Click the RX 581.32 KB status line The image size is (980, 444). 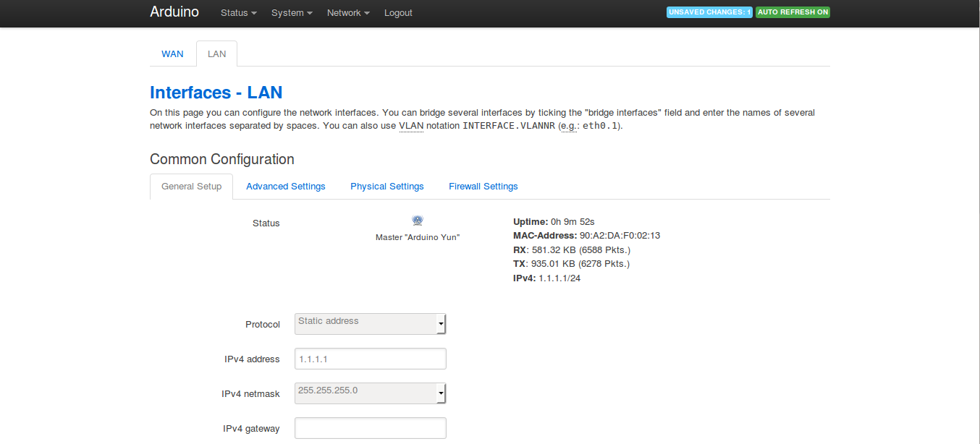tap(572, 249)
